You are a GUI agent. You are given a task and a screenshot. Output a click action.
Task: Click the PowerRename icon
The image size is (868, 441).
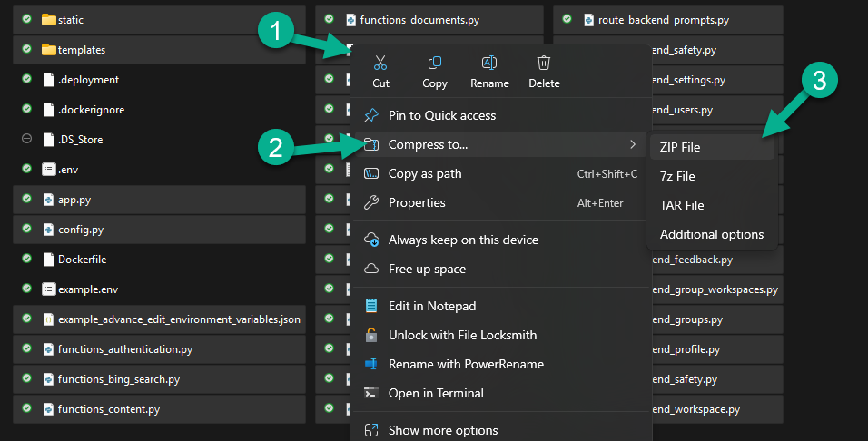(x=371, y=364)
